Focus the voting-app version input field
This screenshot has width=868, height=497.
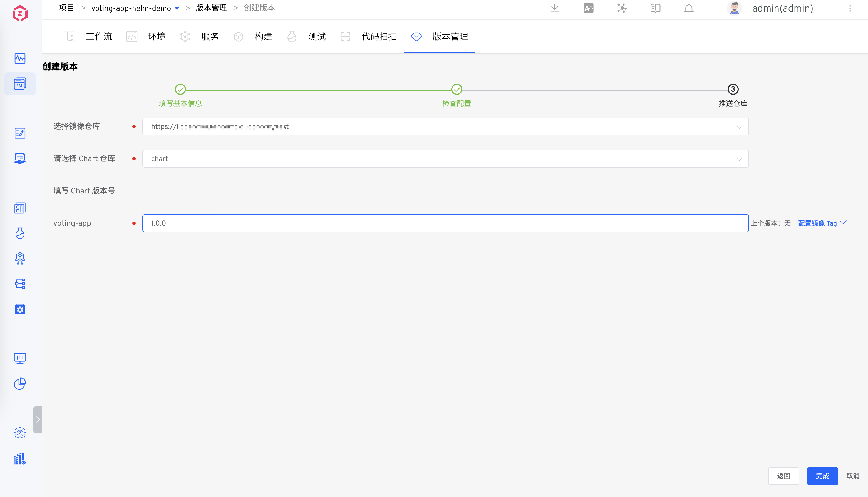[445, 223]
